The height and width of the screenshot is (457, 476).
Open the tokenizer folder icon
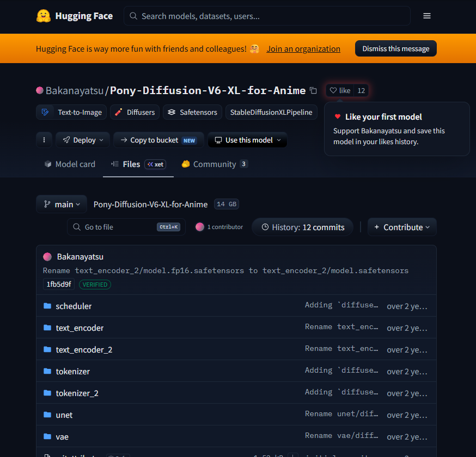[x=47, y=371]
